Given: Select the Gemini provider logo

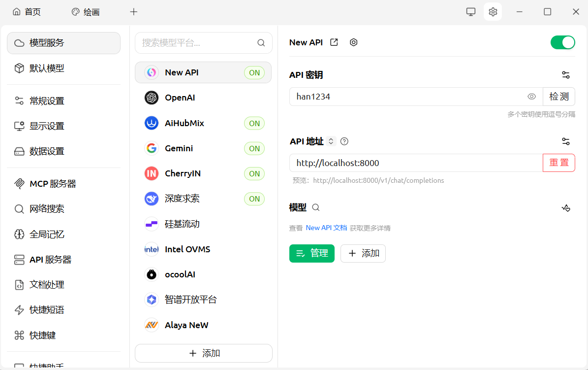Looking at the screenshot, I should [152, 148].
